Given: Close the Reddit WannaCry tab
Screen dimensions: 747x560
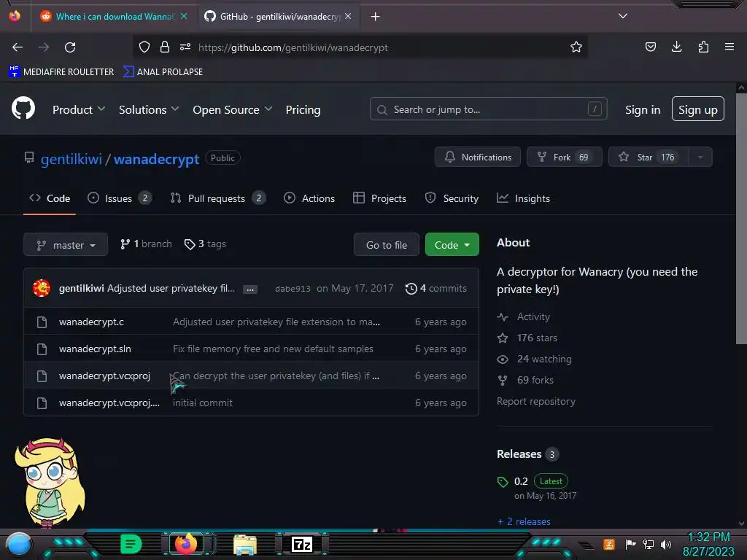Looking at the screenshot, I should click(184, 16).
